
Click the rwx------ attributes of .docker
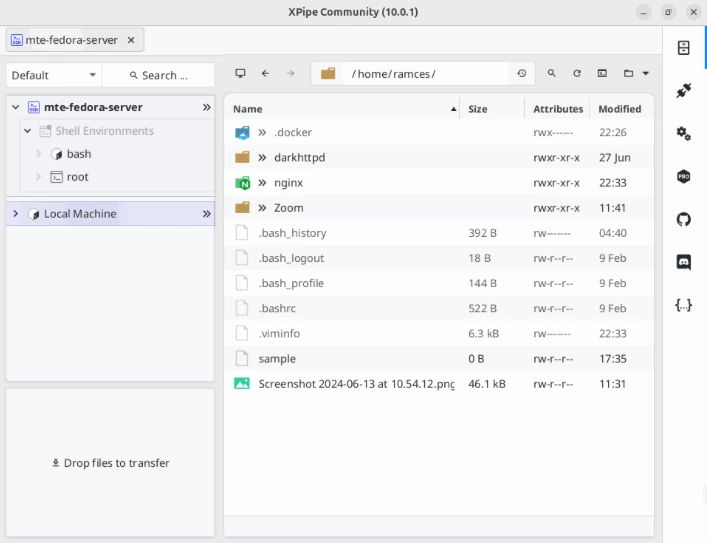pyautogui.click(x=553, y=133)
